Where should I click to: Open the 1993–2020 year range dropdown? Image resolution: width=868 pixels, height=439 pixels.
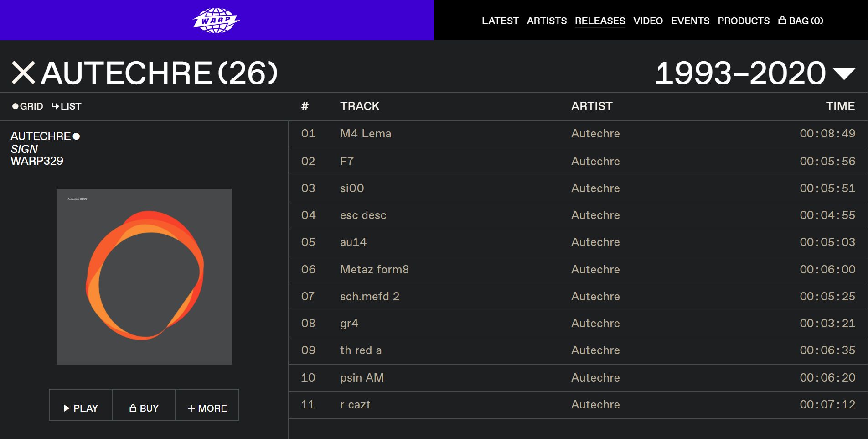pyautogui.click(x=844, y=73)
